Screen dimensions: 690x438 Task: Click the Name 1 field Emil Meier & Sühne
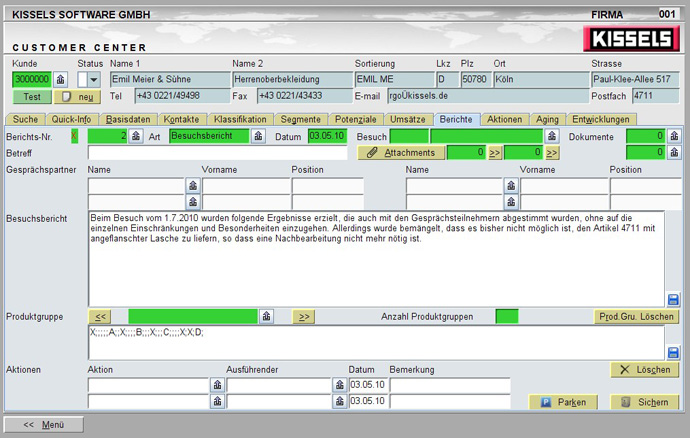[170, 80]
